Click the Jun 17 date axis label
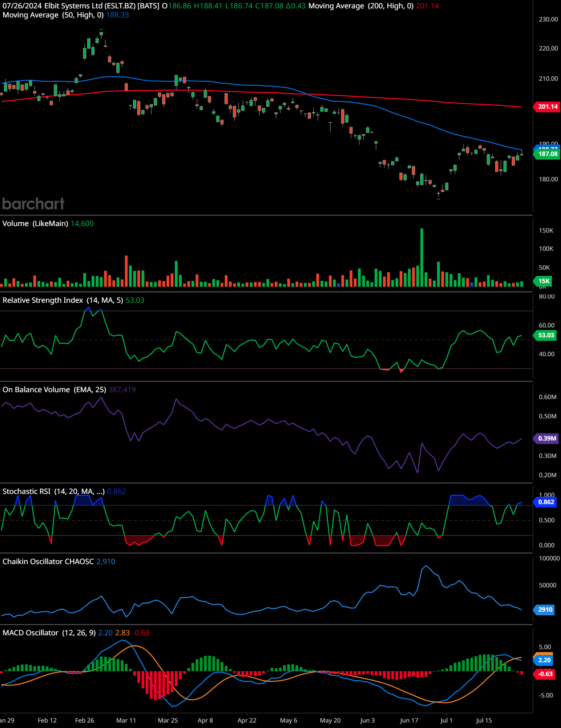 click(409, 720)
